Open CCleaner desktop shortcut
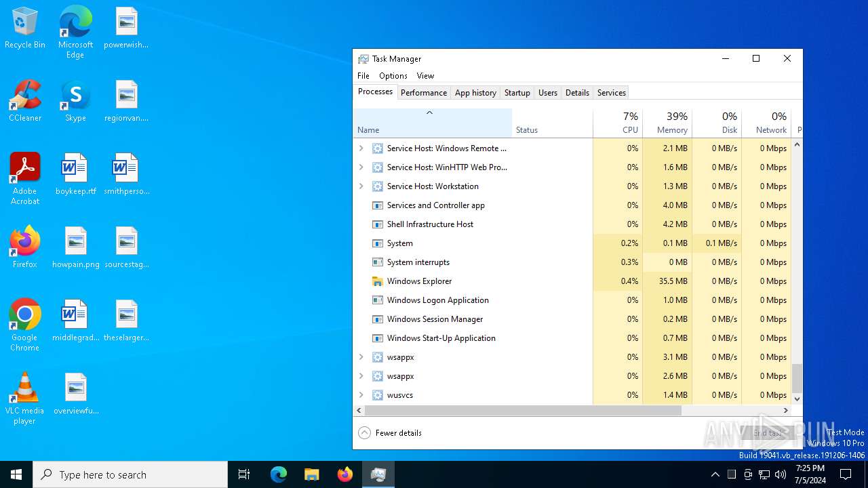The image size is (868, 488). point(25,102)
